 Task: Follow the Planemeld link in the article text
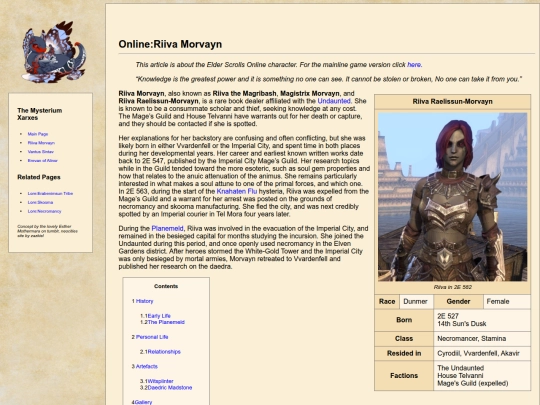point(167,228)
